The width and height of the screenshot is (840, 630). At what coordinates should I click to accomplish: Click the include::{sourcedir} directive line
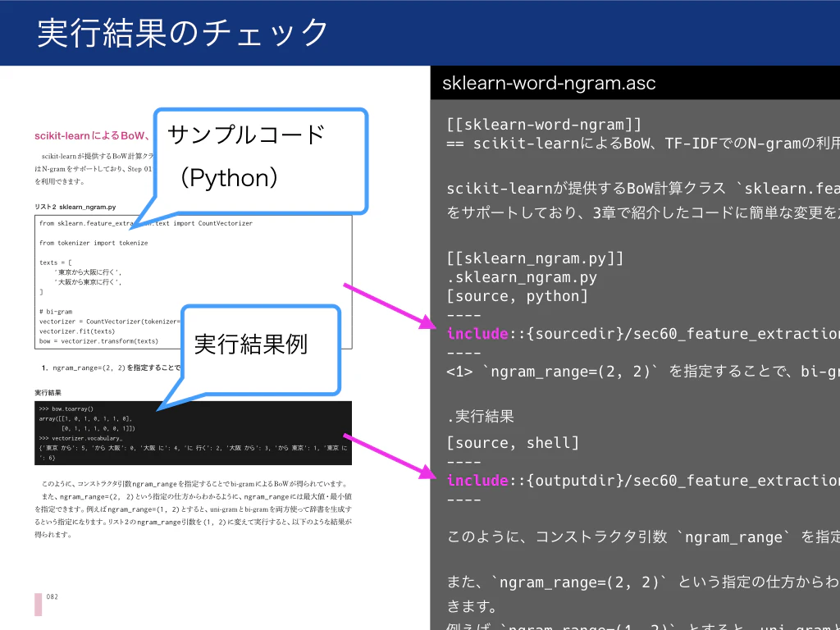point(643,334)
